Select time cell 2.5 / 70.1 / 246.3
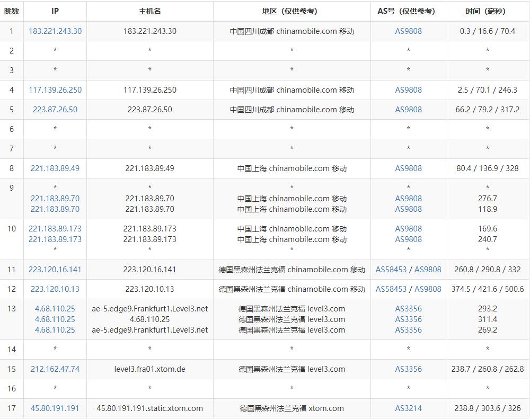 click(488, 90)
